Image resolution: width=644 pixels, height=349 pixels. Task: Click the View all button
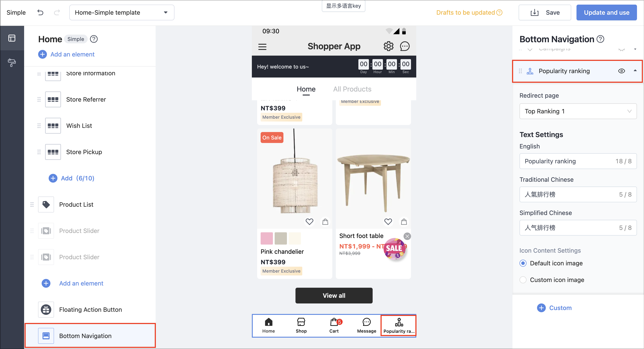click(334, 296)
